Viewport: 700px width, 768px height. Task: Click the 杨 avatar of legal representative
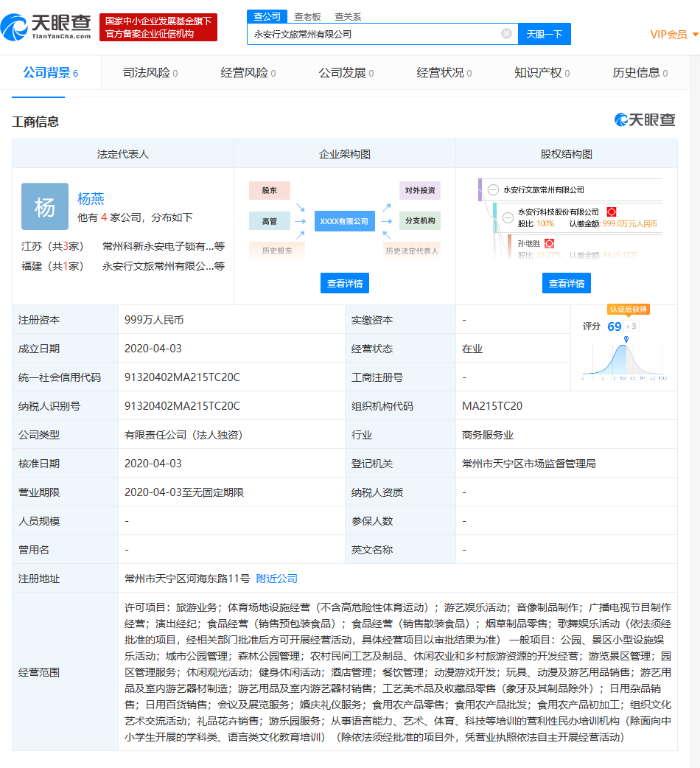pyautogui.click(x=45, y=206)
